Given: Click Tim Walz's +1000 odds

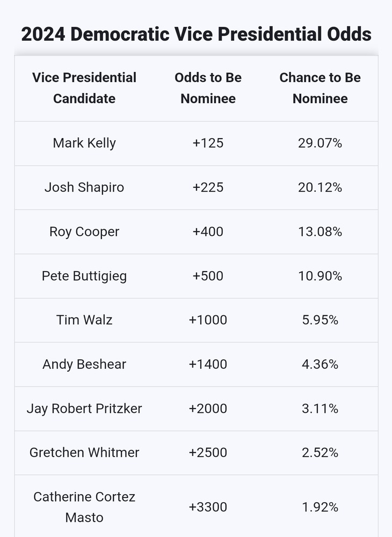Looking at the screenshot, I should (208, 320).
